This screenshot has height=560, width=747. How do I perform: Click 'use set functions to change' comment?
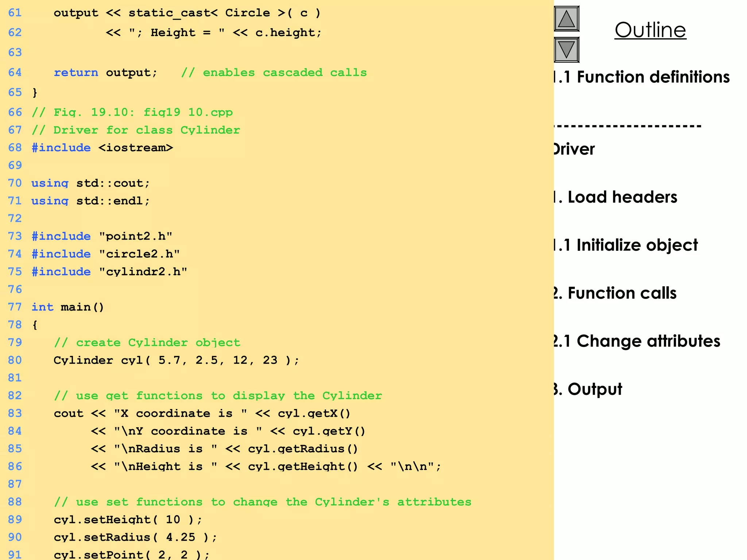point(263,502)
